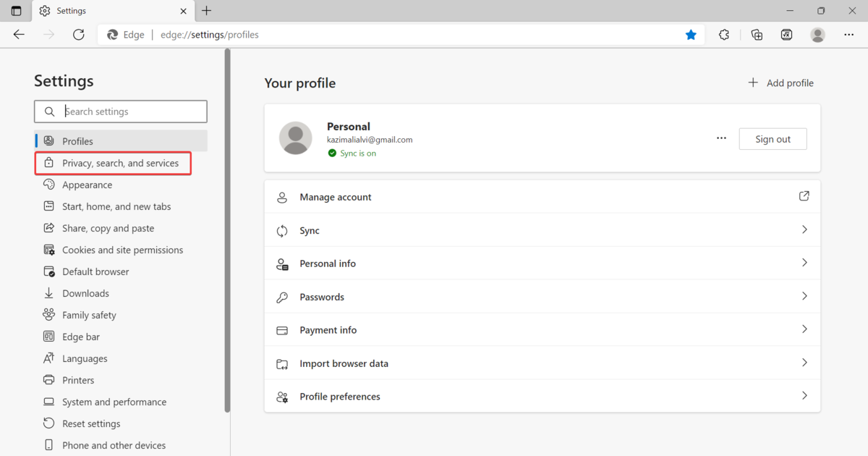Click the address bar URL text
Screen dimensions: 868x456
pyautogui.click(x=210, y=35)
